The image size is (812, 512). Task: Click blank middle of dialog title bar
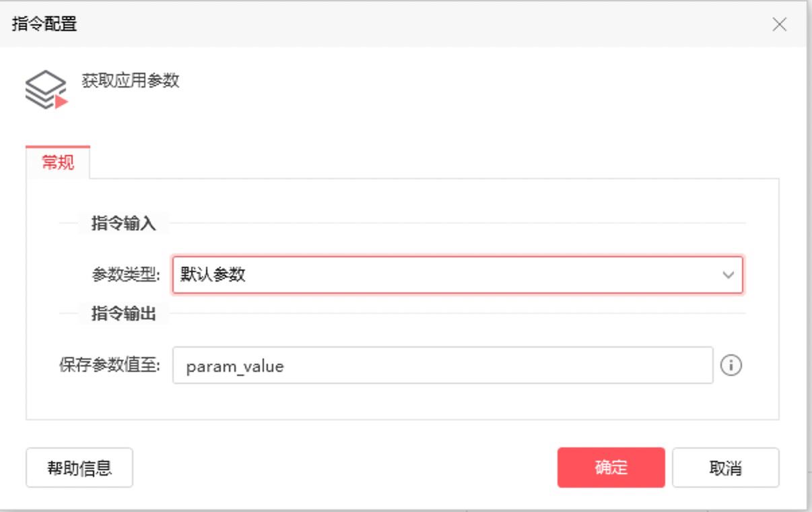click(404, 25)
